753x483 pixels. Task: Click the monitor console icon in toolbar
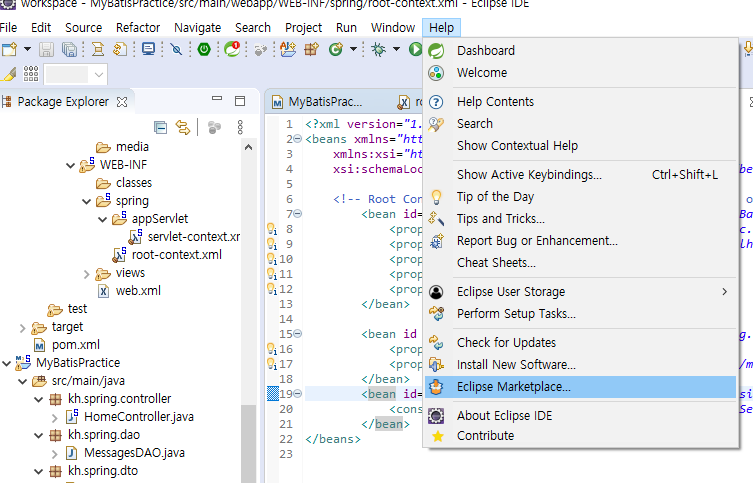click(x=148, y=49)
